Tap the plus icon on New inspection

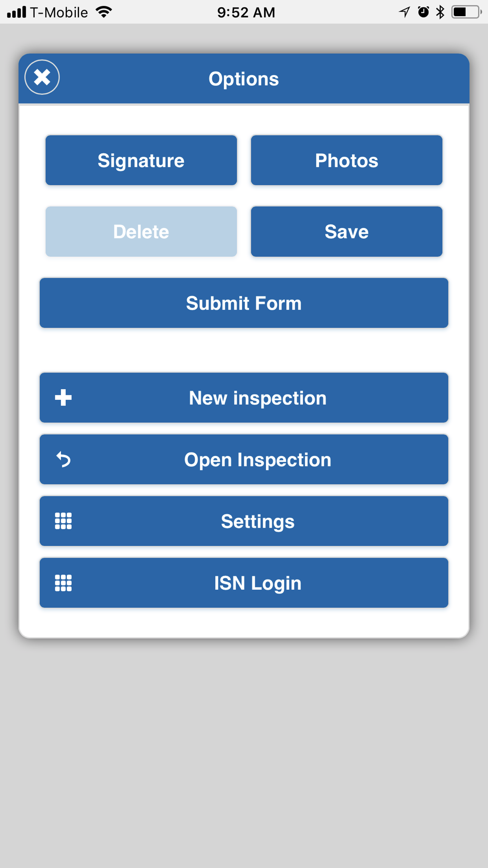[x=63, y=398]
